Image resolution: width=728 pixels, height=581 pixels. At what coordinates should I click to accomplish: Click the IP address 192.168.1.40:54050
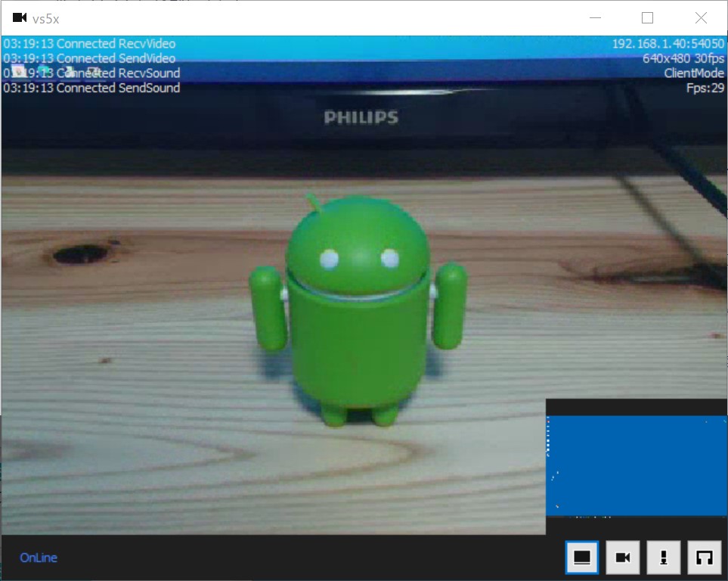tap(668, 44)
